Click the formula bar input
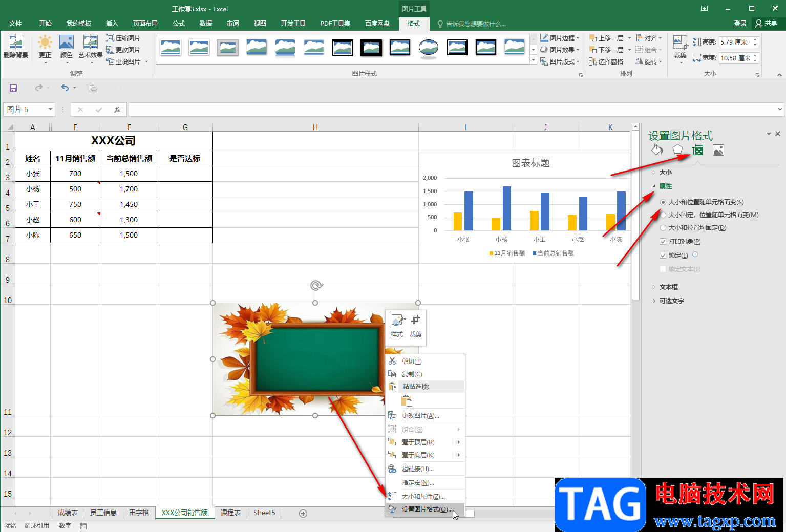This screenshot has height=532, width=786. [x=453, y=109]
